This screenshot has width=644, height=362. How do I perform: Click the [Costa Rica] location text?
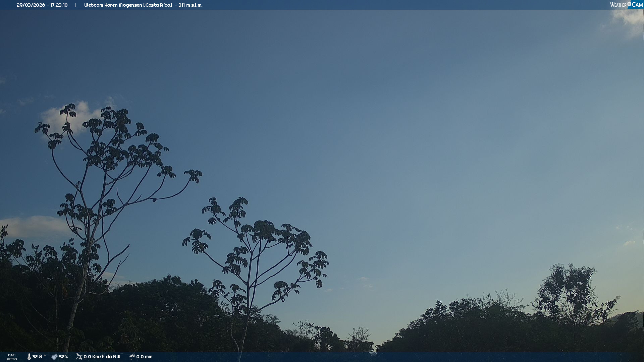point(158,5)
